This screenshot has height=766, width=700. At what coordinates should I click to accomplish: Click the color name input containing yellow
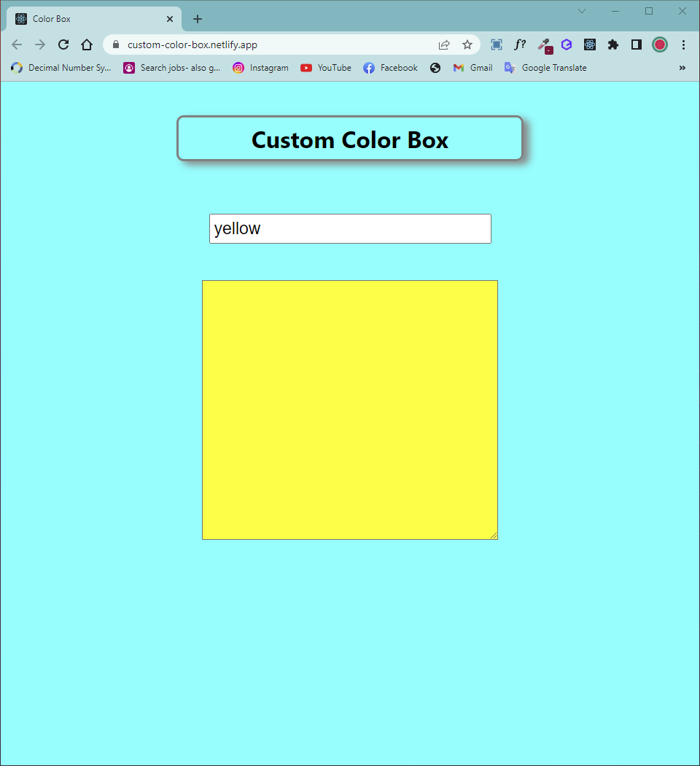(350, 228)
